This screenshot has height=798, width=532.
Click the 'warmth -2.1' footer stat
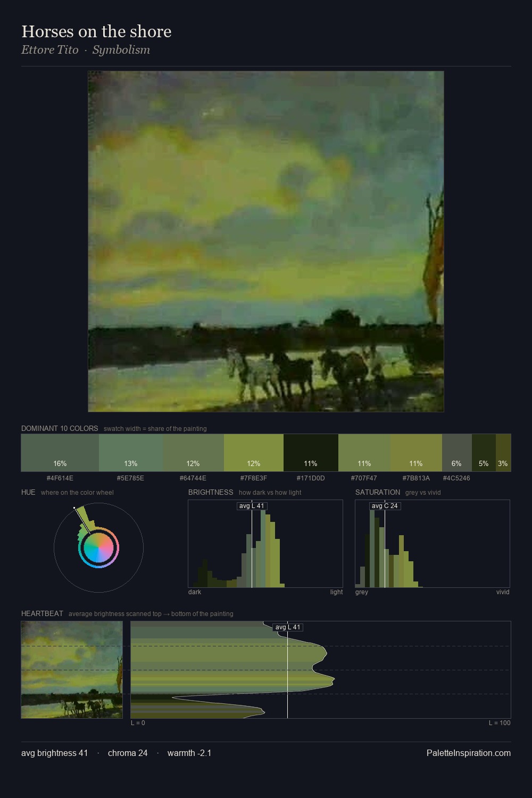[x=189, y=753]
